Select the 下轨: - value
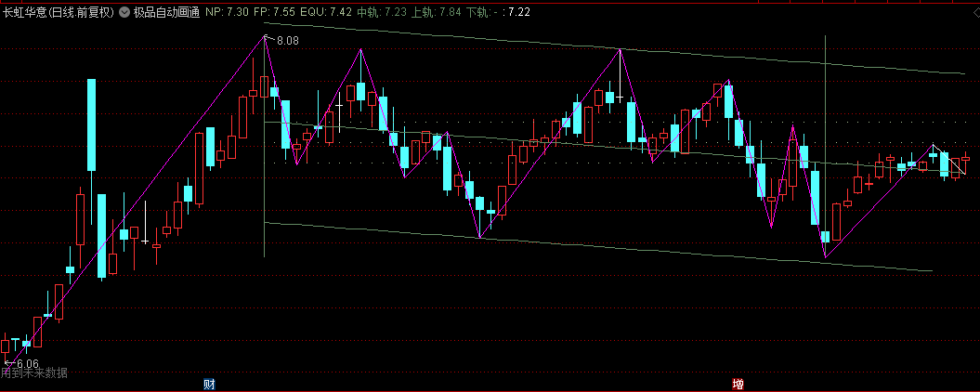The width and height of the screenshot is (980, 392). pyautogui.click(x=482, y=12)
